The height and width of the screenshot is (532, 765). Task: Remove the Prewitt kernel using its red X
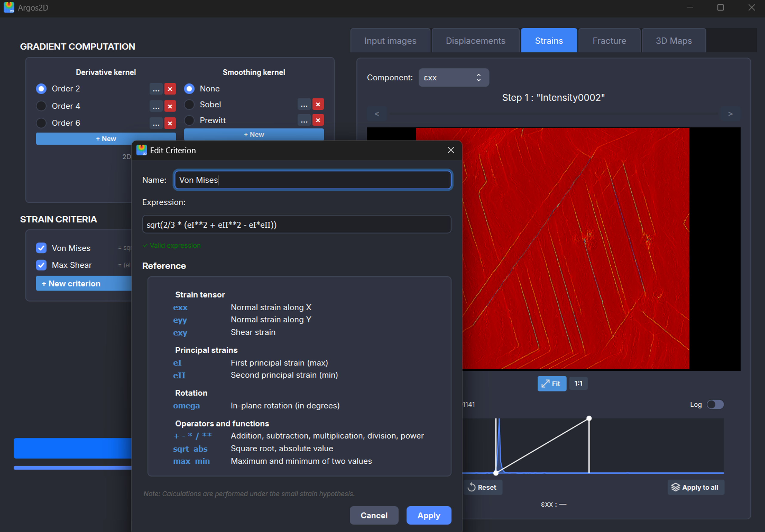coord(318,120)
